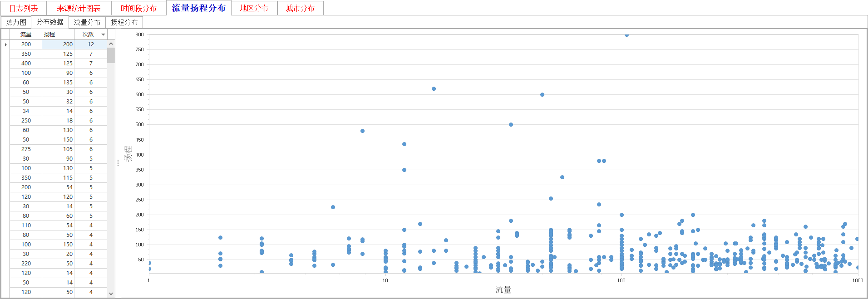Click the data point at 扬程 620
868x299 pixels.
click(x=434, y=89)
